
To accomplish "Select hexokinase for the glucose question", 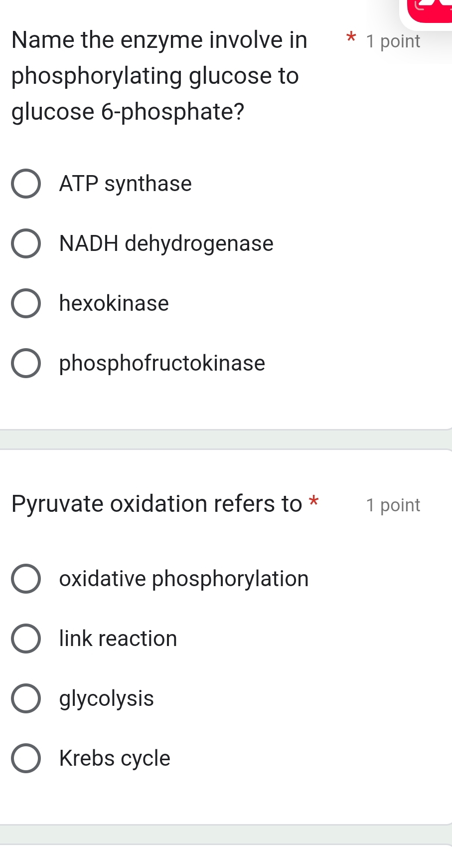I will point(27,304).
